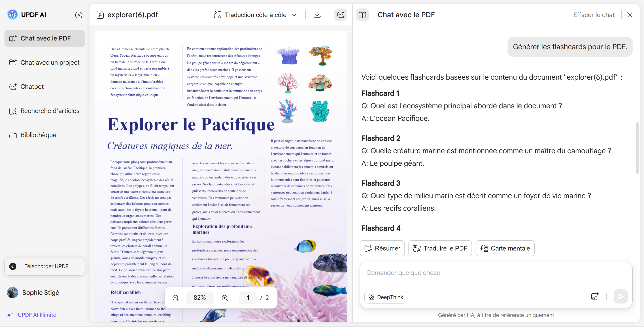Toggle the DeepThink mode
The width and height of the screenshot is (644, 327).
pyautogui.click(x=386, y=297)
